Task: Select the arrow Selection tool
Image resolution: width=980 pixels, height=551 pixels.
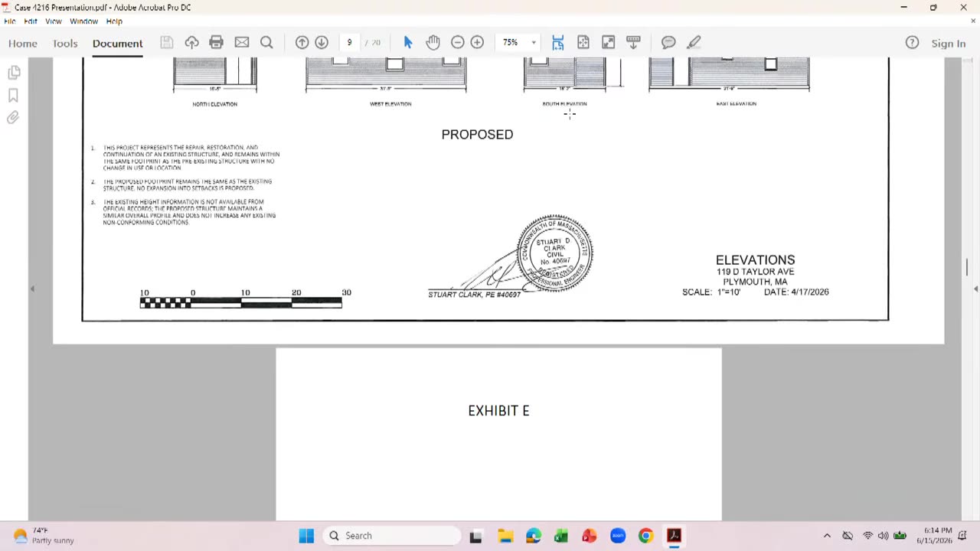Action: 408,42
